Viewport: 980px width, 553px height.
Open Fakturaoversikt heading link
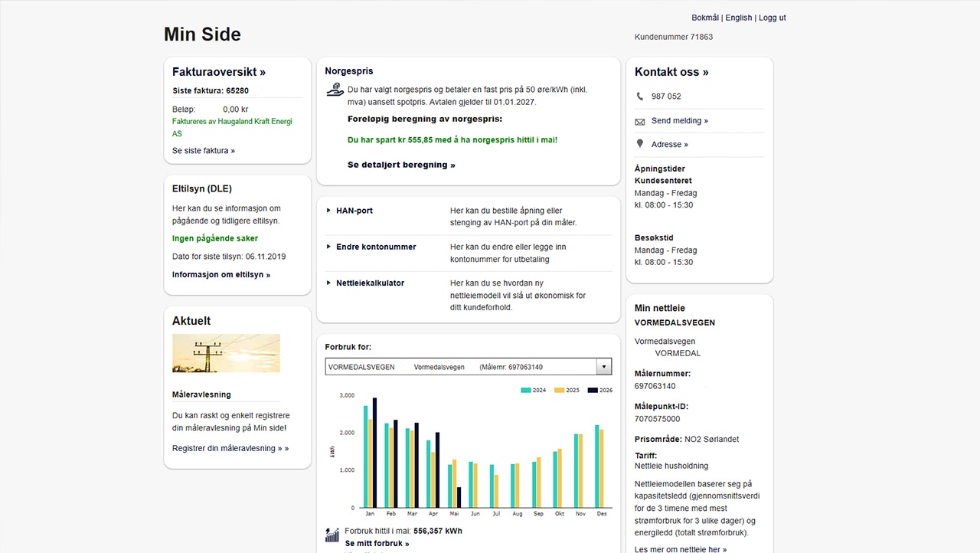(x=219, y=72)
